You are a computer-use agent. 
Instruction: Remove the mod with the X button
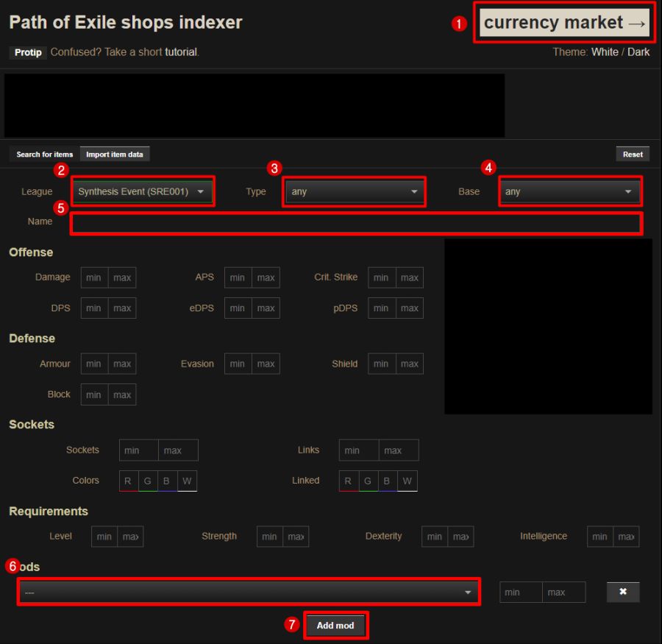coord(623,592)
